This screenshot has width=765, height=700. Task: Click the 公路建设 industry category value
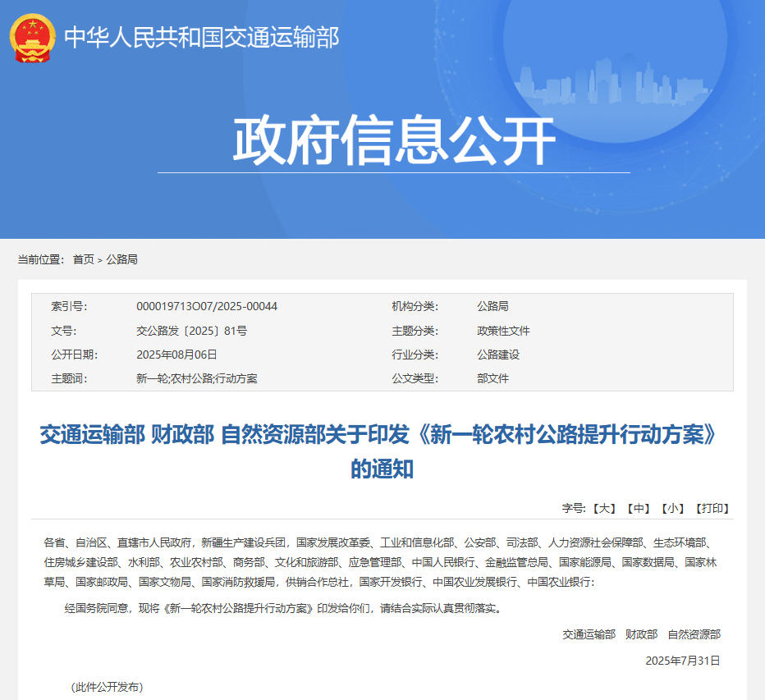[498, 355]
